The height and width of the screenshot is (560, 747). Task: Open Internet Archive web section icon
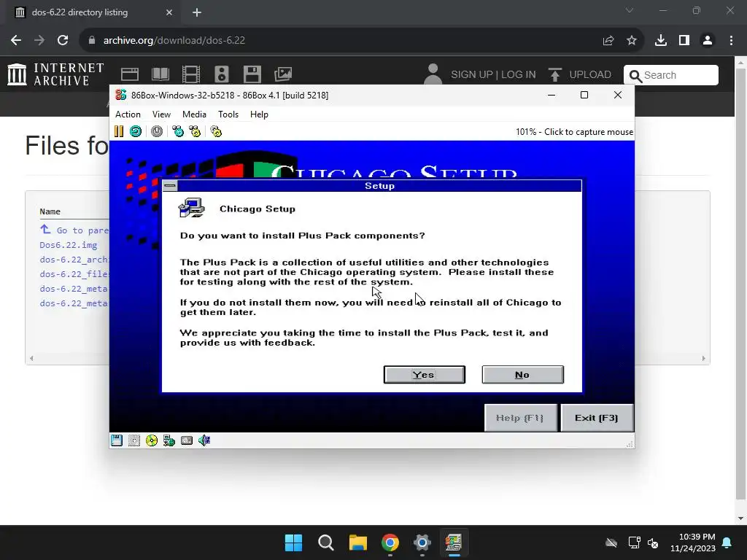(x=130, y=74)
